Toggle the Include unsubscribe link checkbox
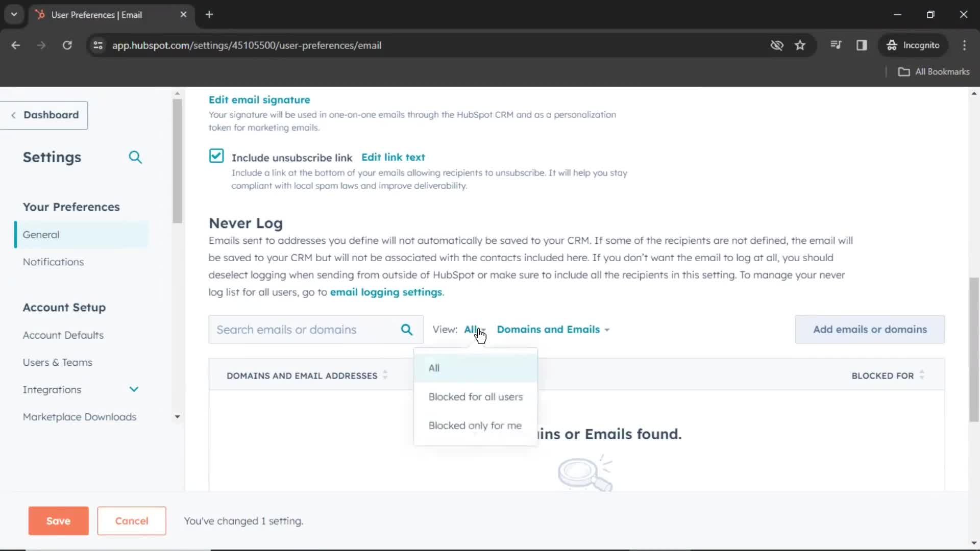 pos(216,156)
